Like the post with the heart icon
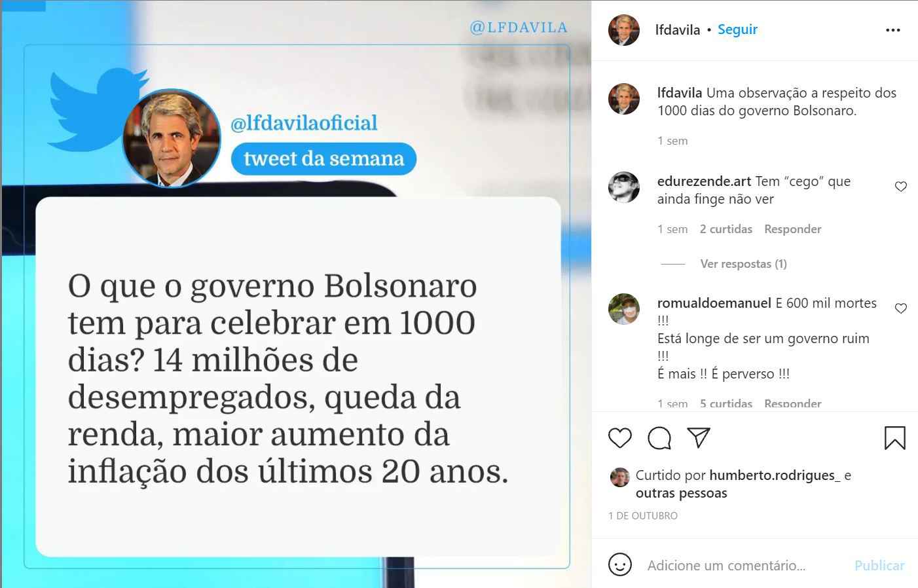This screenshot has height=588, width=918. tap(619, 438)
